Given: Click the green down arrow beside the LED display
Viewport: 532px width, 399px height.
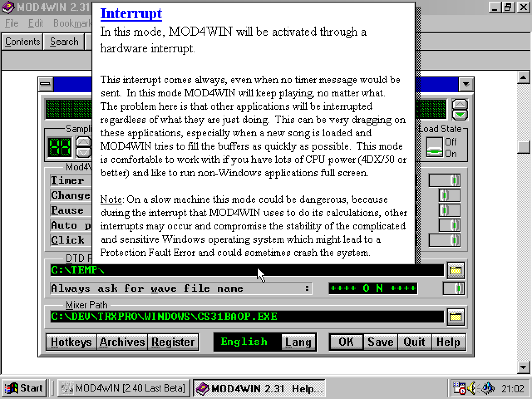Looking at the screenshot, I should point(460,115).
